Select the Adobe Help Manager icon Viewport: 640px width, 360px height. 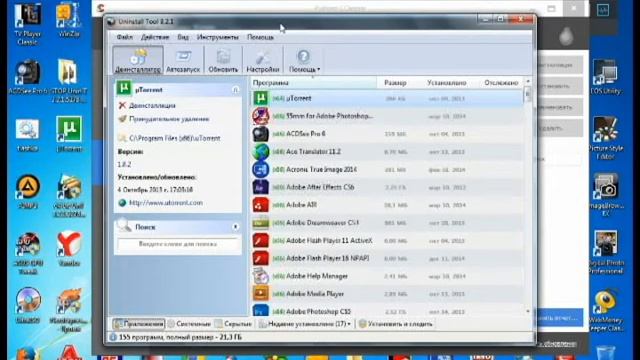tap(260, 276)
